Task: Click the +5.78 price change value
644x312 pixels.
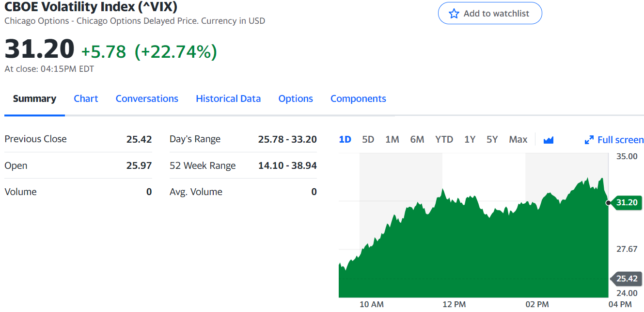Action: (104, 51)
